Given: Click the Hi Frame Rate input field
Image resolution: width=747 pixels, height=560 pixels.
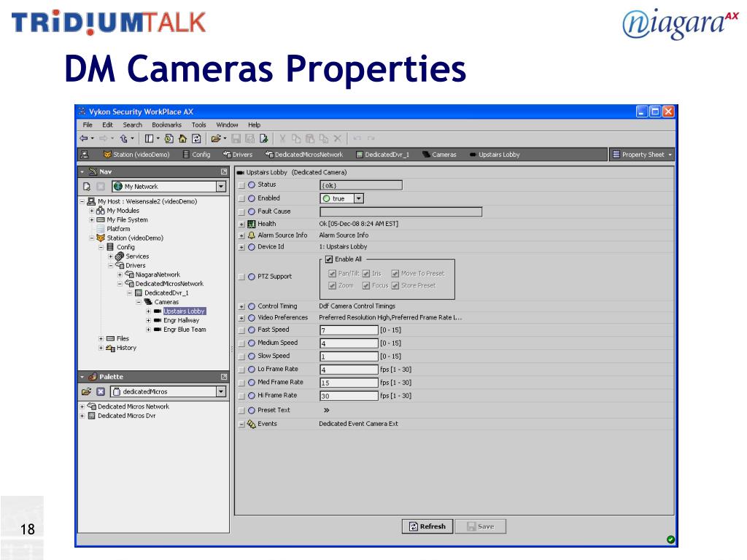Looking at the screenshot, I should click(x=349, y=396).
